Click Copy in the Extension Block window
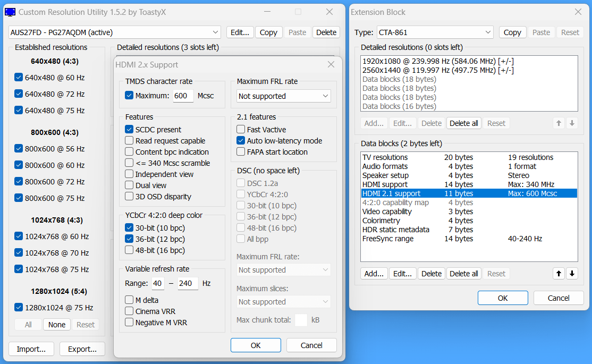The height and width of the screenshot is (364, 592). pyautogui.click(x=512, y=32)
